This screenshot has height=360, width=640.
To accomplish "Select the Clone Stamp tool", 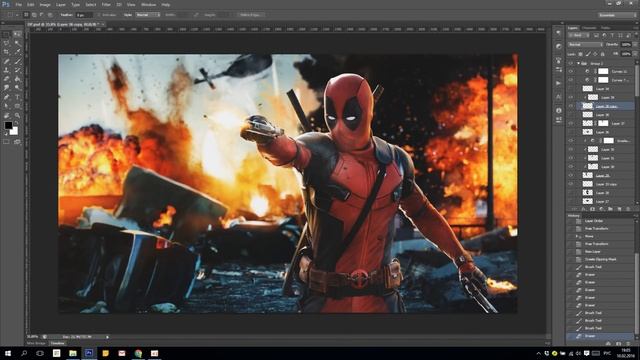I will (x=7, y=70).
